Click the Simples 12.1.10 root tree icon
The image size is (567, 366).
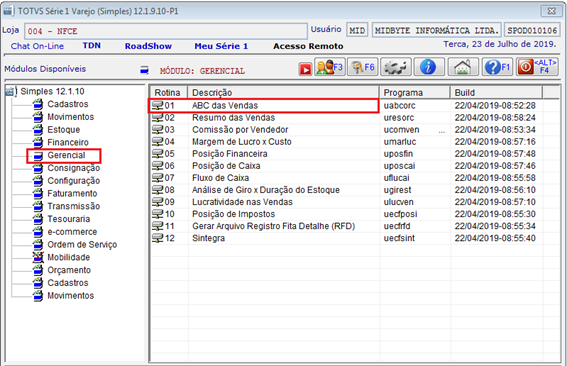click(x=10, y=92)
